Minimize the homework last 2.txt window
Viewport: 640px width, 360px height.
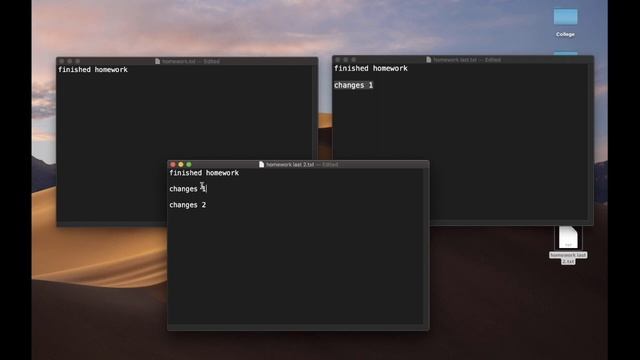click(181, 164)
